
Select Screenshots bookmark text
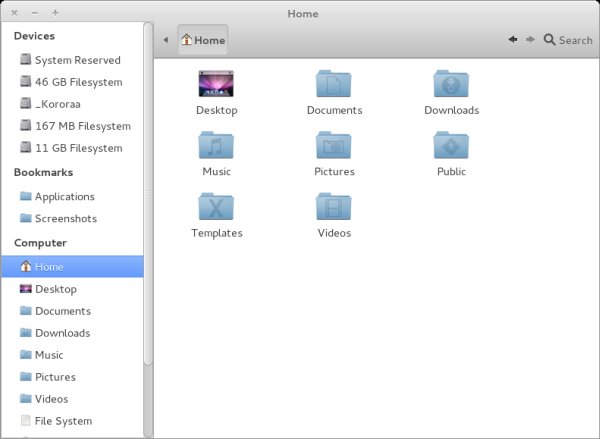click(66, 219)
